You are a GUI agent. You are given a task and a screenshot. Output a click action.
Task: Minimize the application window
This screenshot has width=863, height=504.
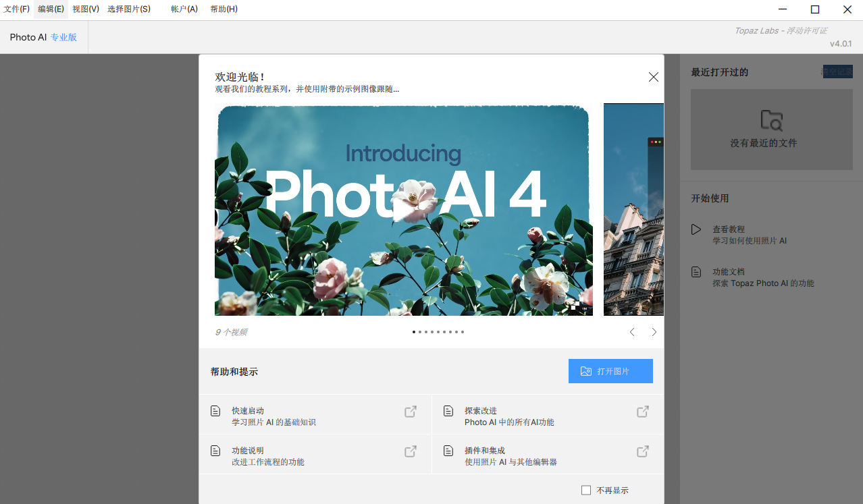coord(783,9)
